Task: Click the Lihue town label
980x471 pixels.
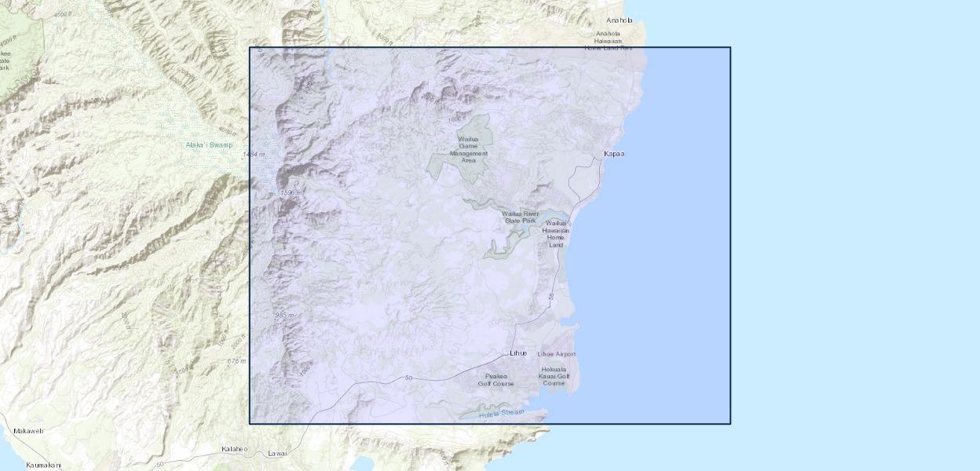Action: [518, 353]
